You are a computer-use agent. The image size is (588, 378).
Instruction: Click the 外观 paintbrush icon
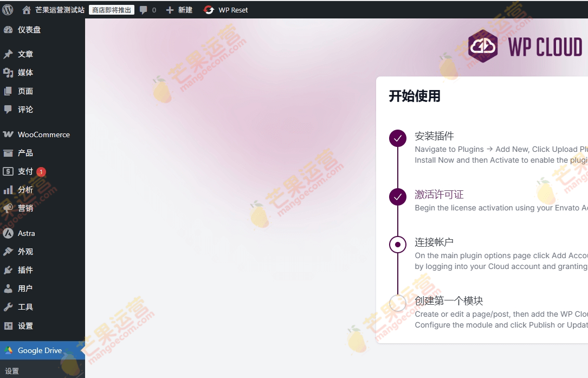[x=8, y=252]
